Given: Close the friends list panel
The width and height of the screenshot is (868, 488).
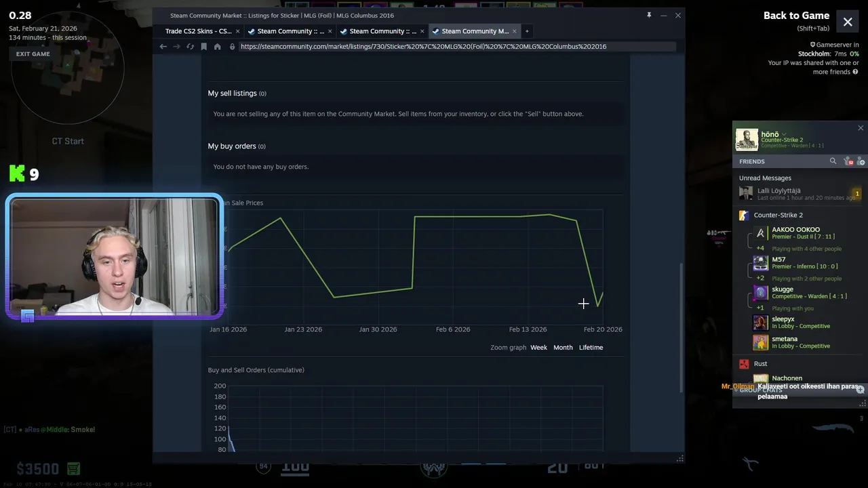Looking at the screenshot, I should pyautogui.click(x=861, y=128).
